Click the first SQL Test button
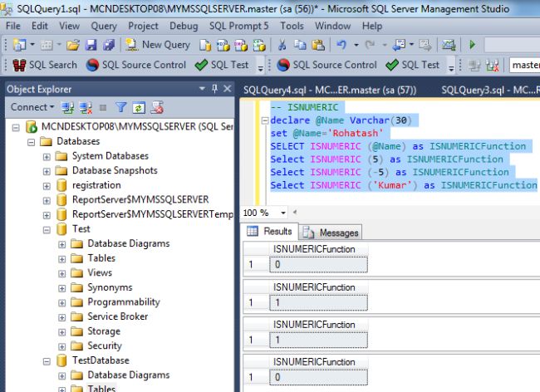 click(222, 65)
